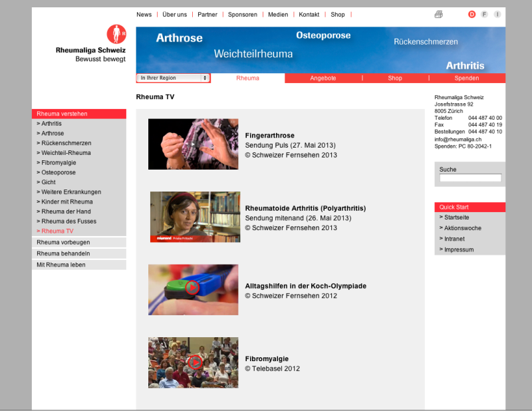Open the Fingerarthrose video thumbnail

click(x=193, y=144)
